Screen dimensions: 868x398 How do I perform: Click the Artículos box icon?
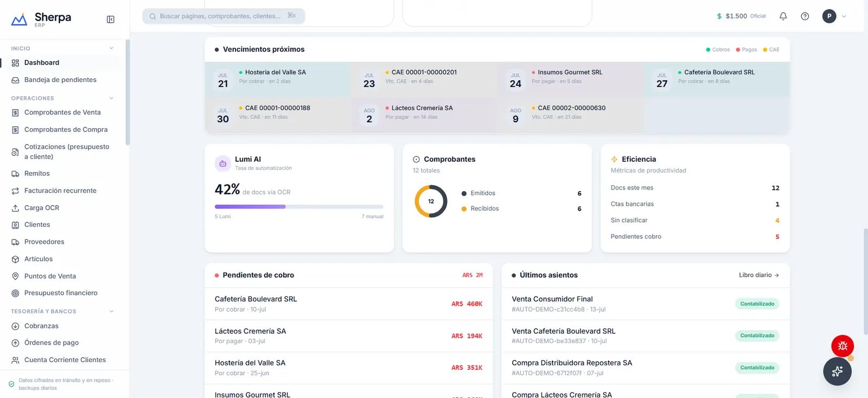(x=15, y=260)
